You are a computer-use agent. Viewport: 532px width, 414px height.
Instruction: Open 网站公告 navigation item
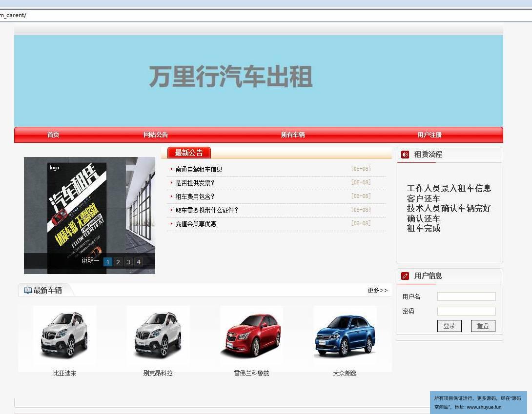(x=156, y=135)
